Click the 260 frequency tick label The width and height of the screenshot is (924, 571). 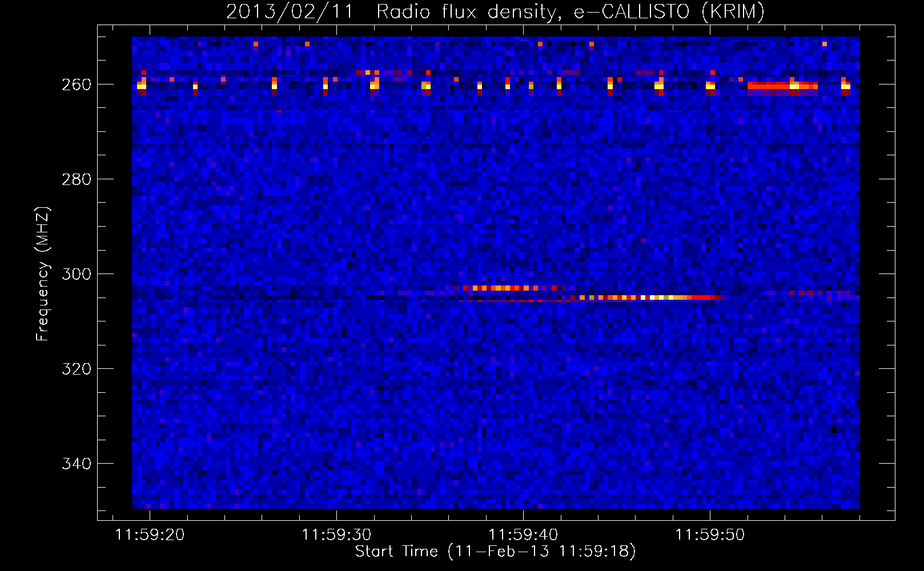click(x=77, y=85)
